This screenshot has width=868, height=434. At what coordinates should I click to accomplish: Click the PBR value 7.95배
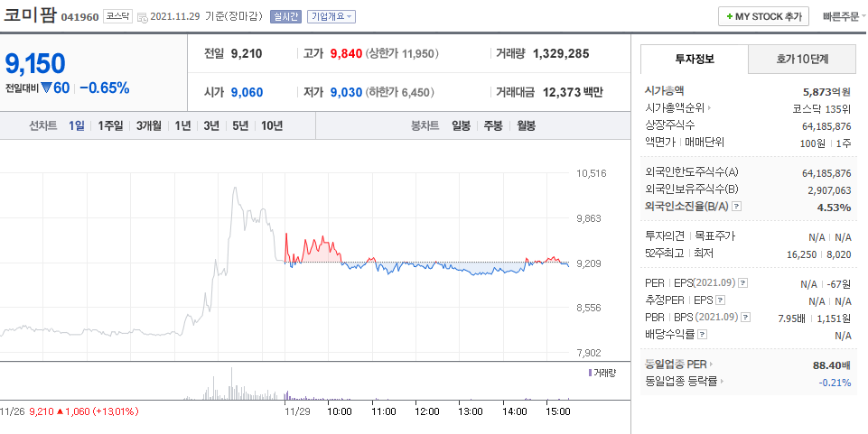(791, 318)
